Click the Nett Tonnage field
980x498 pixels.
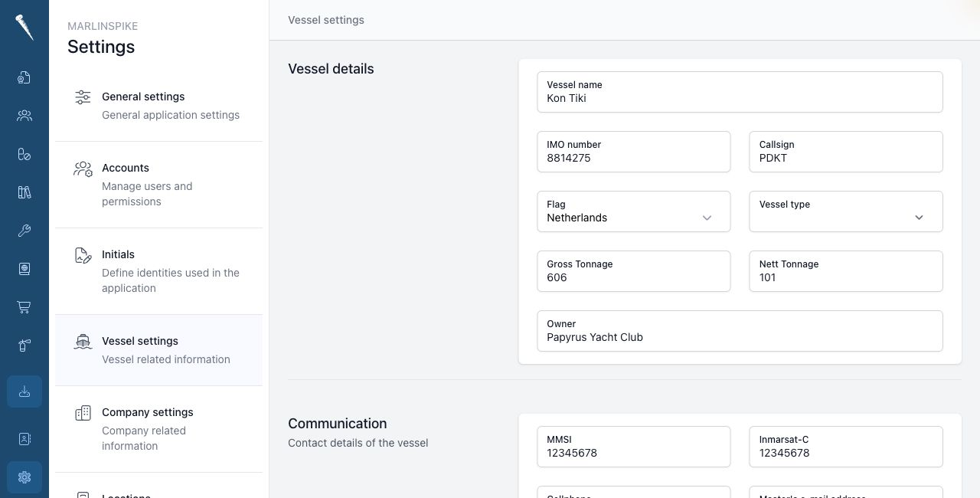coord(845,271)
